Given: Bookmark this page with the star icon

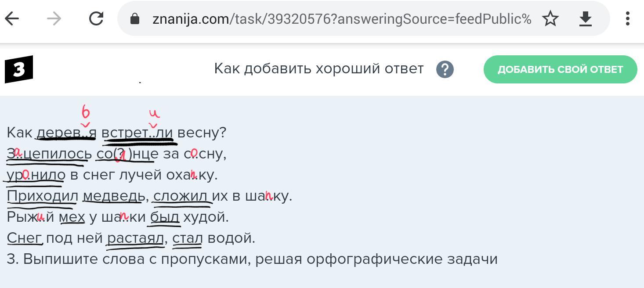Looking at the screenshot, I should click(550, 19).
